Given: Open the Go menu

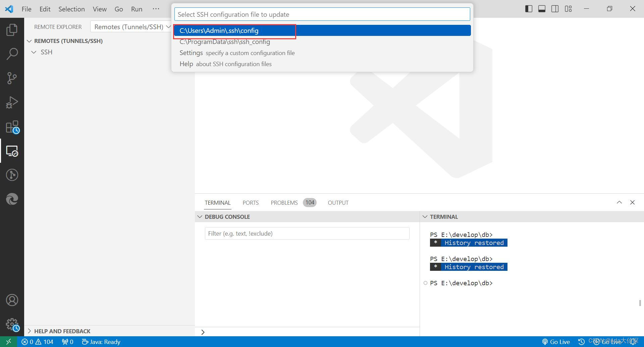Looking at the screenshot, I should click(119, 9).
